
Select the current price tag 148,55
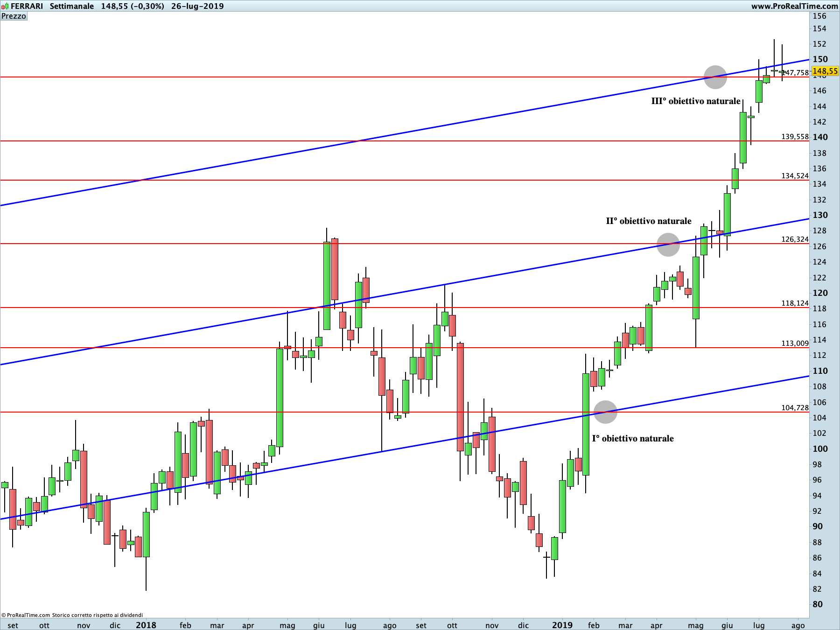(x=825, y=71)
